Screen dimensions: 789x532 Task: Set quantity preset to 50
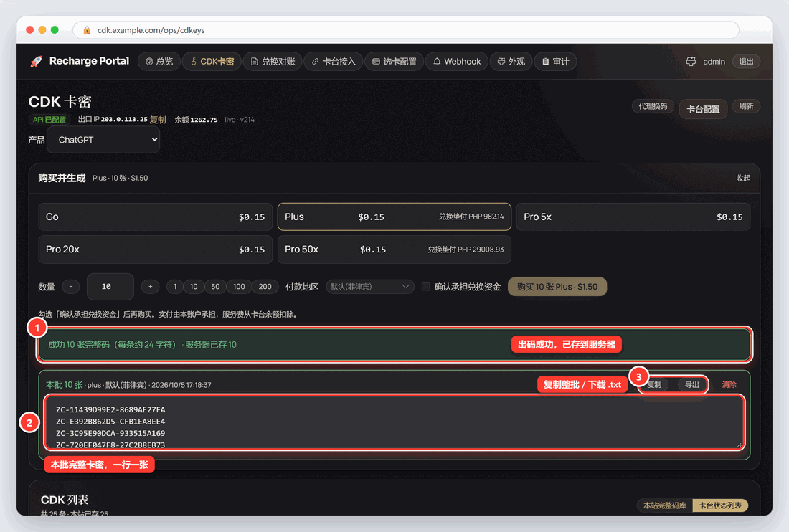(215, 287)
